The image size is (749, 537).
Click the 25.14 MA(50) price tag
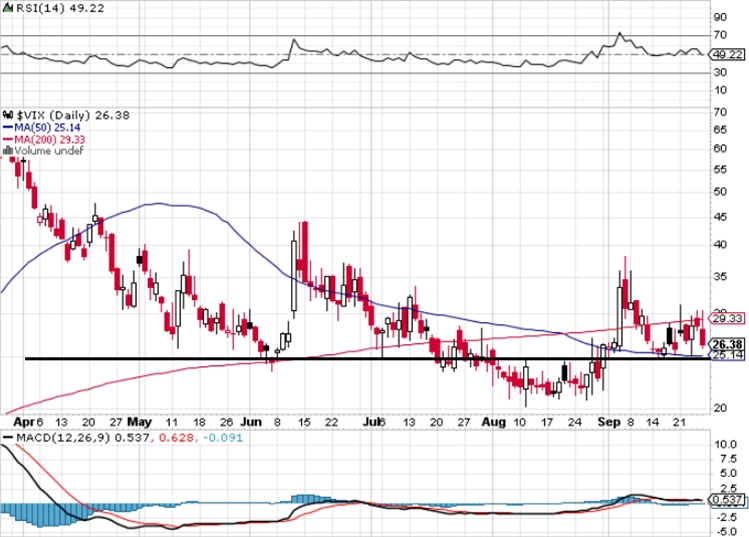(727, 355)
